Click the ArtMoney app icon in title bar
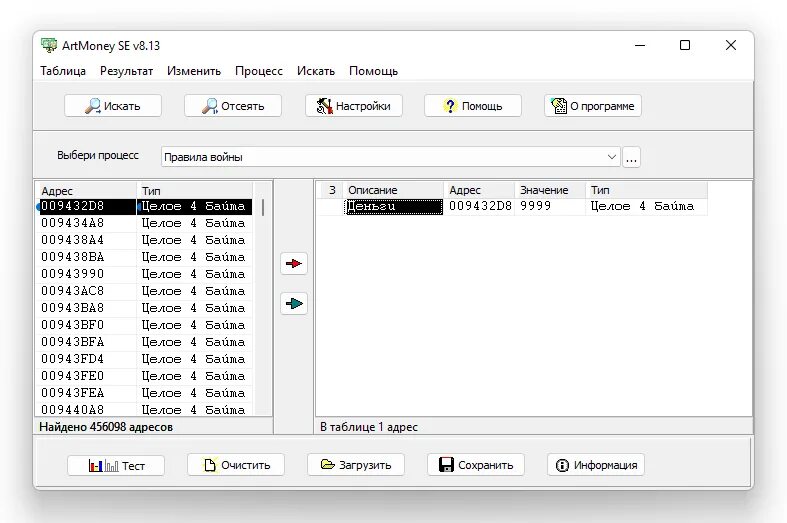The width and height of the screenshot is (787, 523). coord(49,45)
